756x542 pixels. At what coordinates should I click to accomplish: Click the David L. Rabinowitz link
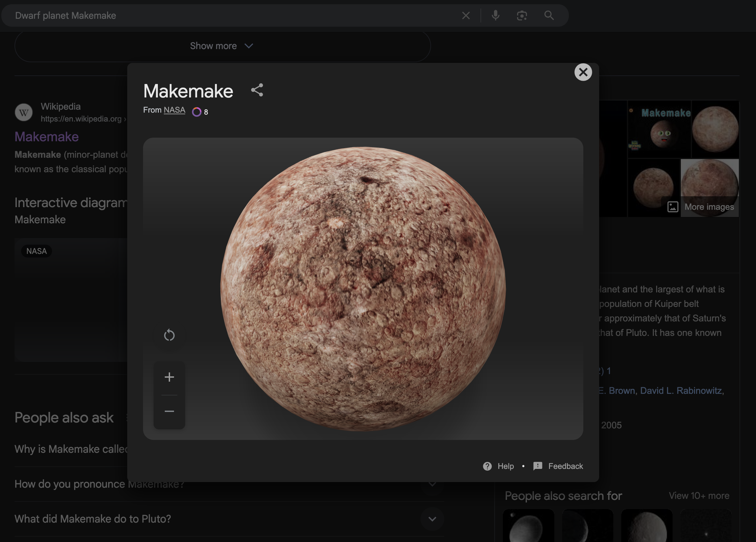pyautogui.click(x=681, y=391)
